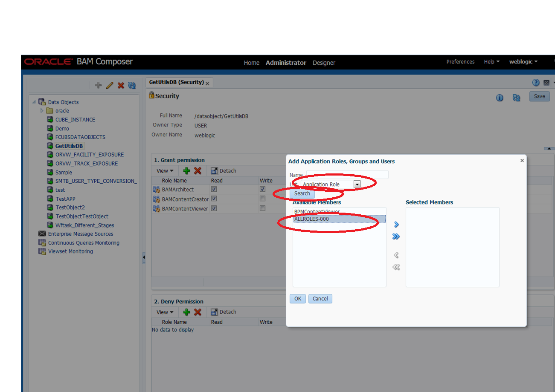Select the TestObject2 data object
555x392 pixels.
70,208
